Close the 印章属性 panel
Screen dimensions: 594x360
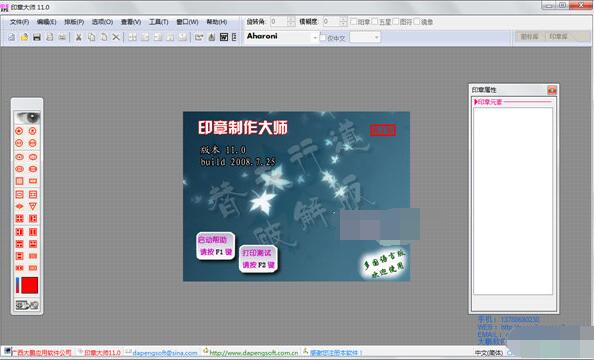[552, 90]
